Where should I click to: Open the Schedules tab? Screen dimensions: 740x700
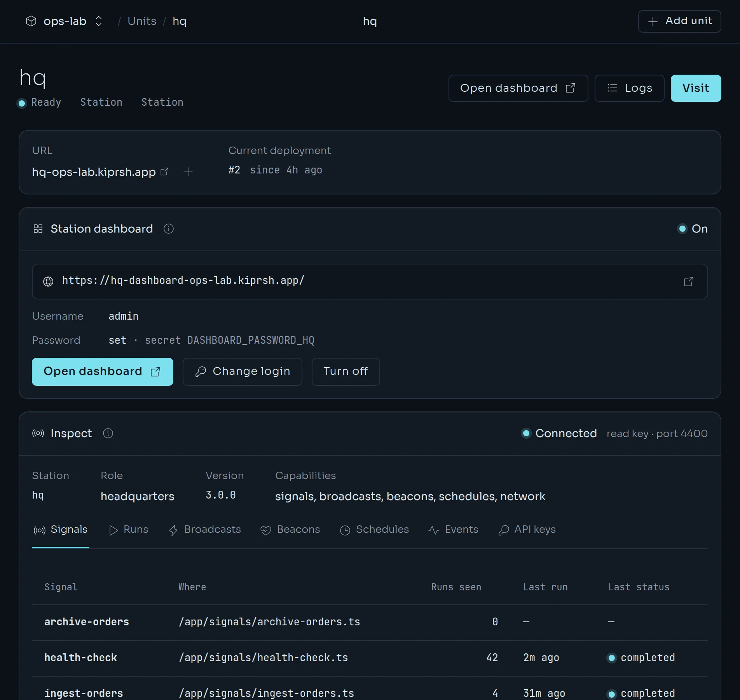pyautogui.click(x=374, y=530)
